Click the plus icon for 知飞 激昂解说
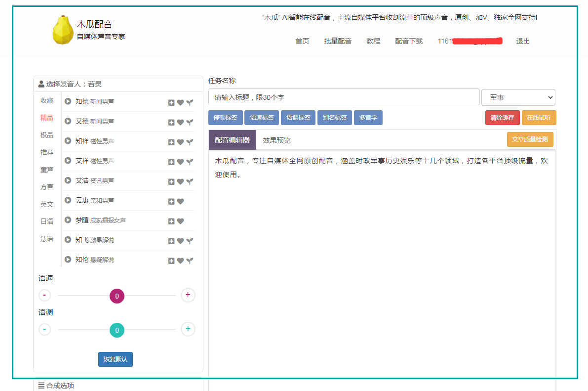 pos(171,241)
